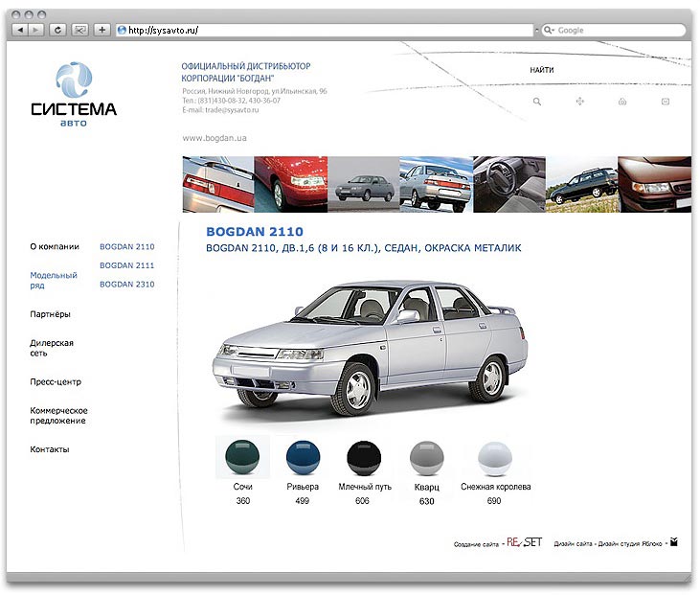Open the www.bogdan.ua link
The width and height of the screenshot is (700, 595).
point(215,138)
